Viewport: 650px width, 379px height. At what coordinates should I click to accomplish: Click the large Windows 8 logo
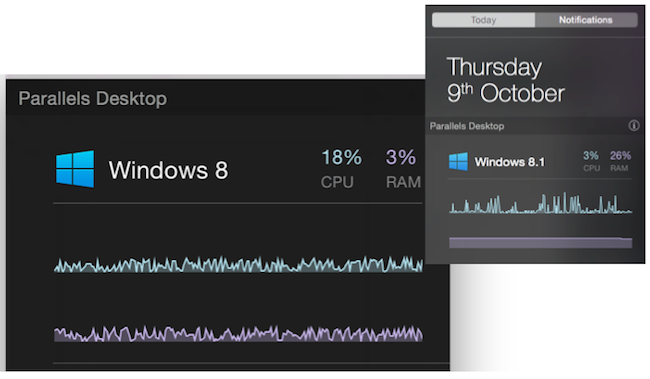[75, 169]
